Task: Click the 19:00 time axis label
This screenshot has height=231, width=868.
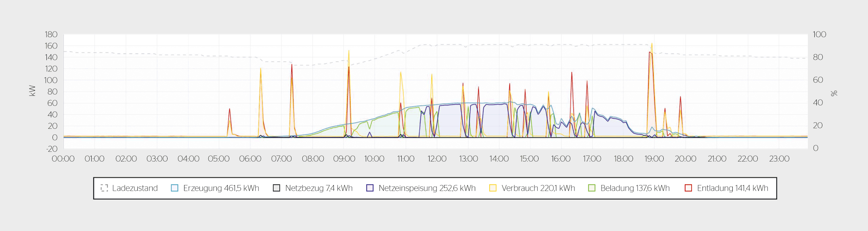Action: 654,159
